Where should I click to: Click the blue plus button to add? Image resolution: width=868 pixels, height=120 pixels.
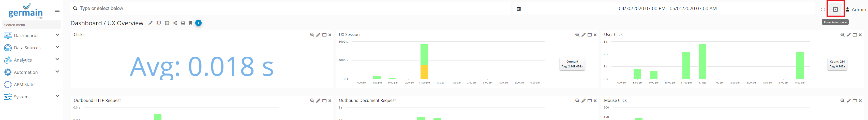coord(199,23)
